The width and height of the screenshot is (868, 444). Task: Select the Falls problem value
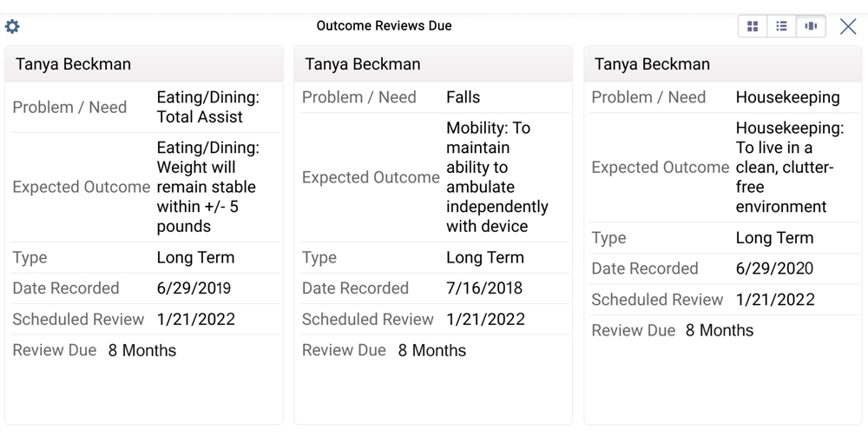tap(464, 97)
